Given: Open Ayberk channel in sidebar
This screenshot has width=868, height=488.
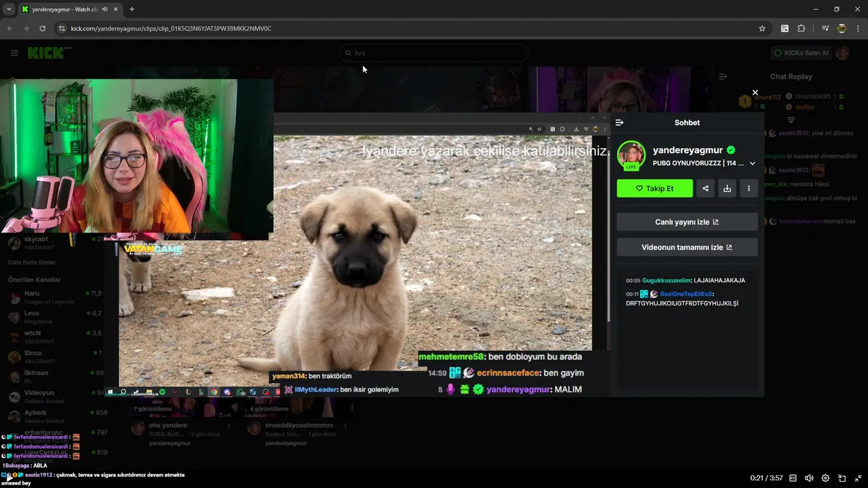Looking at the screenshot, I should click(54, 416).
